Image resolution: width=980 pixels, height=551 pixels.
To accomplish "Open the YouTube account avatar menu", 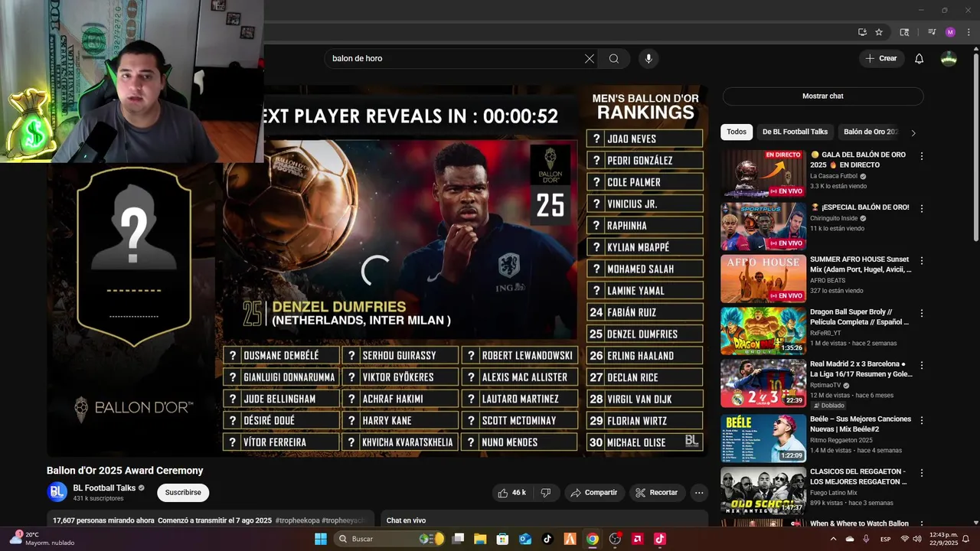I will pos(949,59).
